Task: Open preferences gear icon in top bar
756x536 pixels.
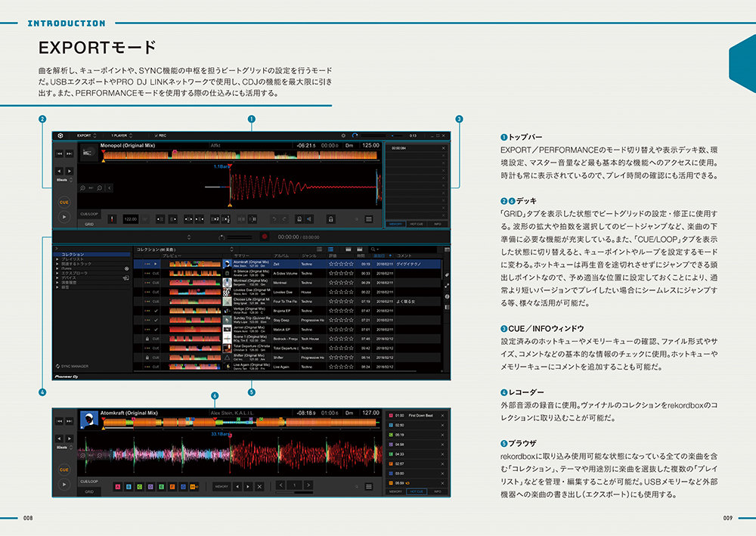Action: point(343,136)
